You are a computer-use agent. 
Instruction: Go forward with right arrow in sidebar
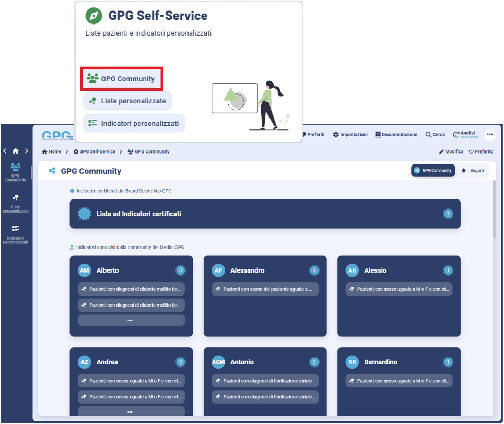(x=26, y=151)
